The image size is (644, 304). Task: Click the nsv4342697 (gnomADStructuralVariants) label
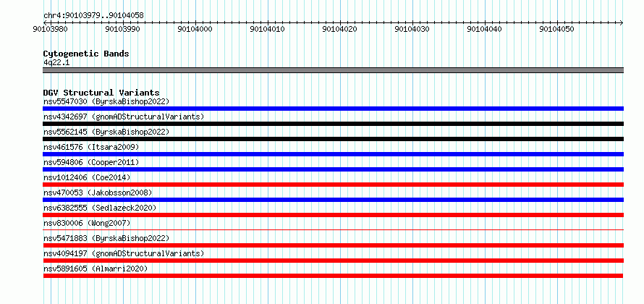(124, 117)
